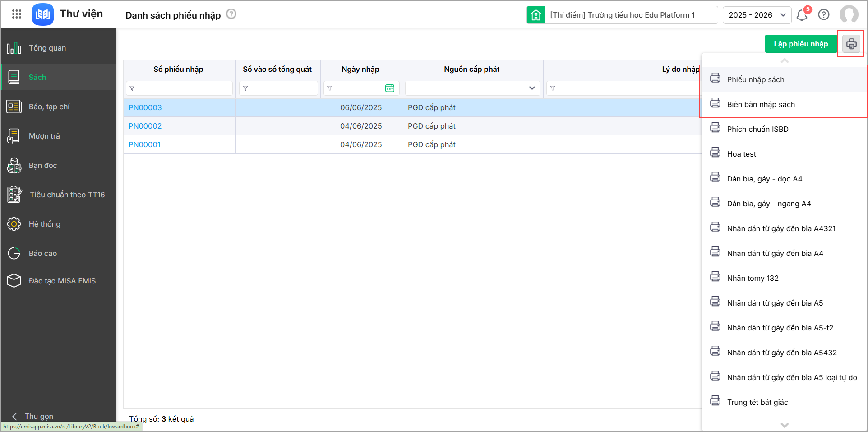The width and height of the screenshot is (868, 432).
Task: Click the Hệ thống gear icon
Action: tap(14, 224)
